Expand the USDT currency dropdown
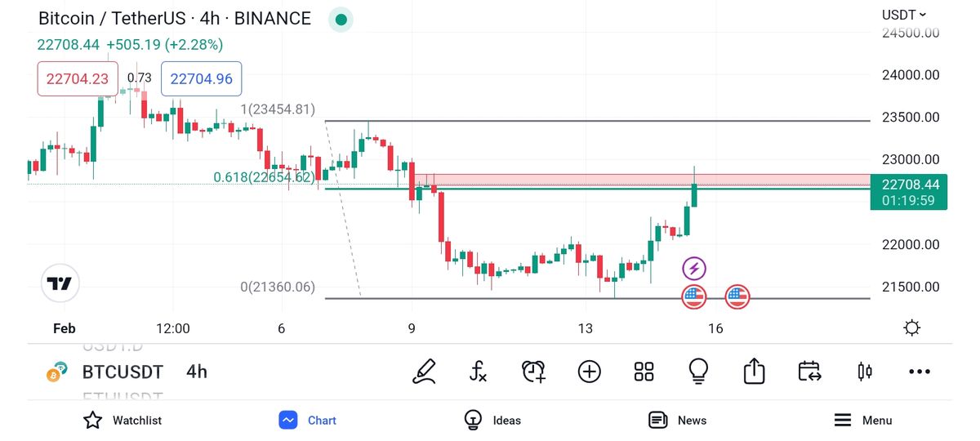The height and width of the screenshot is (441, 980). [x=904, y=15]
